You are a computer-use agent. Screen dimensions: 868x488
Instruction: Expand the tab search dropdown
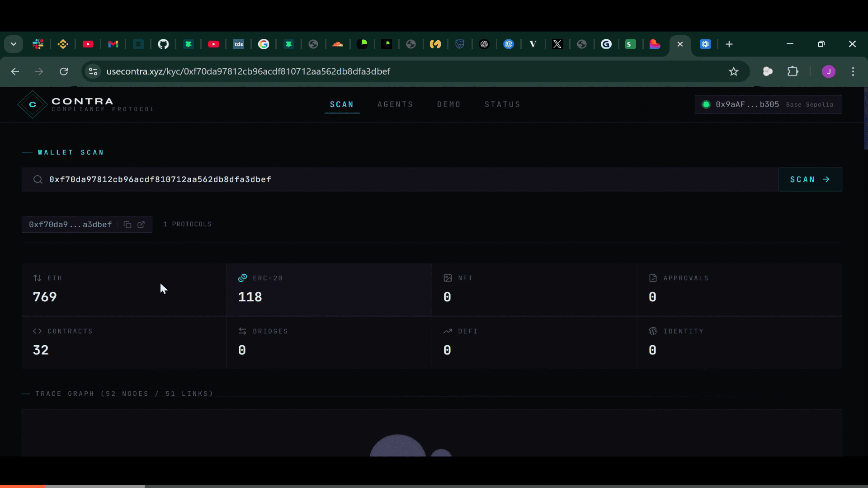(x=14, y=44)
